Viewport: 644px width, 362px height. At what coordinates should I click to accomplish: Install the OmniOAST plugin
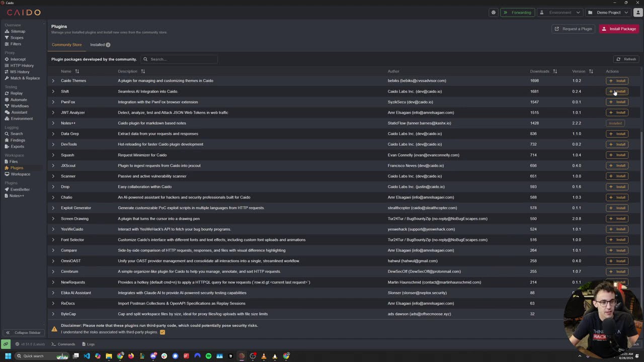617,261
